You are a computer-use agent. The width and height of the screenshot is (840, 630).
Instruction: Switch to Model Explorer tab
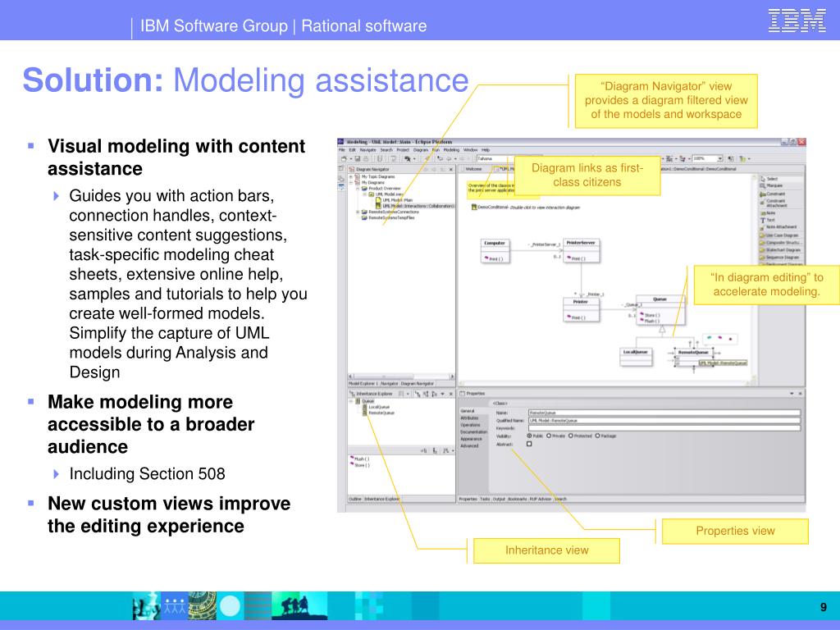point(363,384)
